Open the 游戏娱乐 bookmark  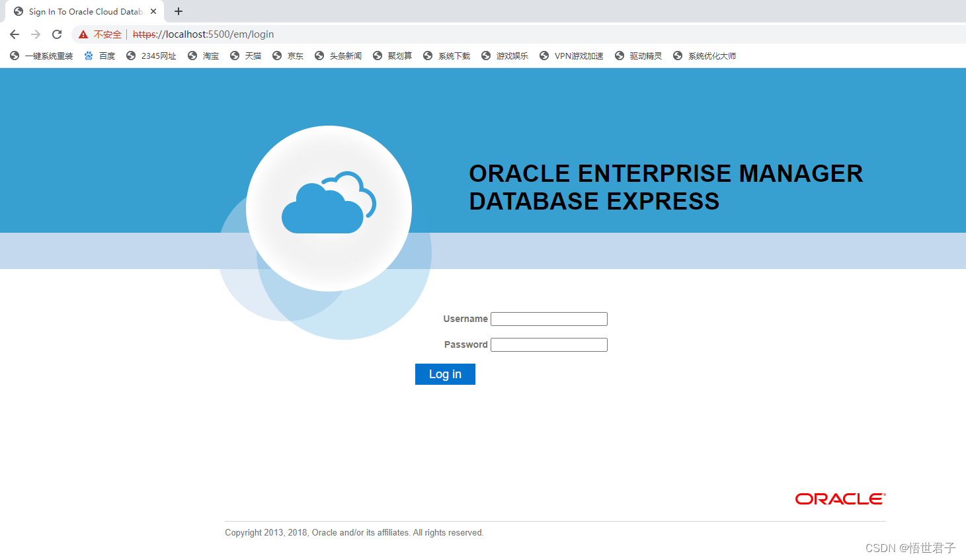coord(504,56)
